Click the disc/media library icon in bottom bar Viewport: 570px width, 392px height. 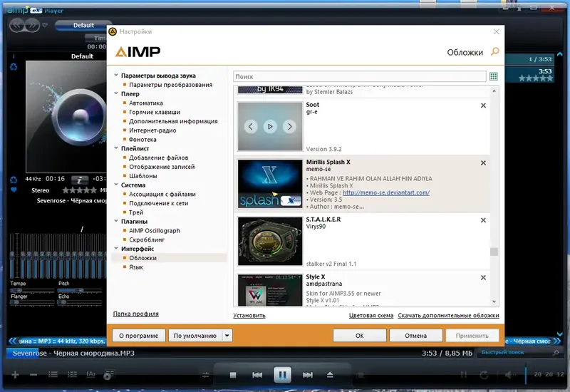(109, 375)
